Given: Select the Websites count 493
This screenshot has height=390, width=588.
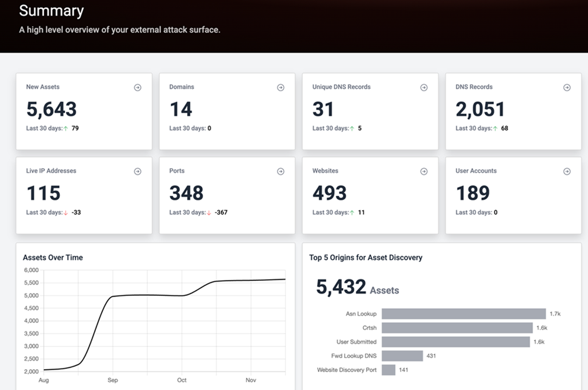Looking at the screenshot, I should 329,193.
